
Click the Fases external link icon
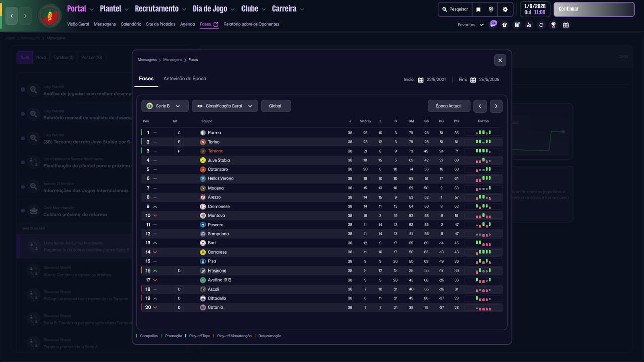tap(216, 24)
